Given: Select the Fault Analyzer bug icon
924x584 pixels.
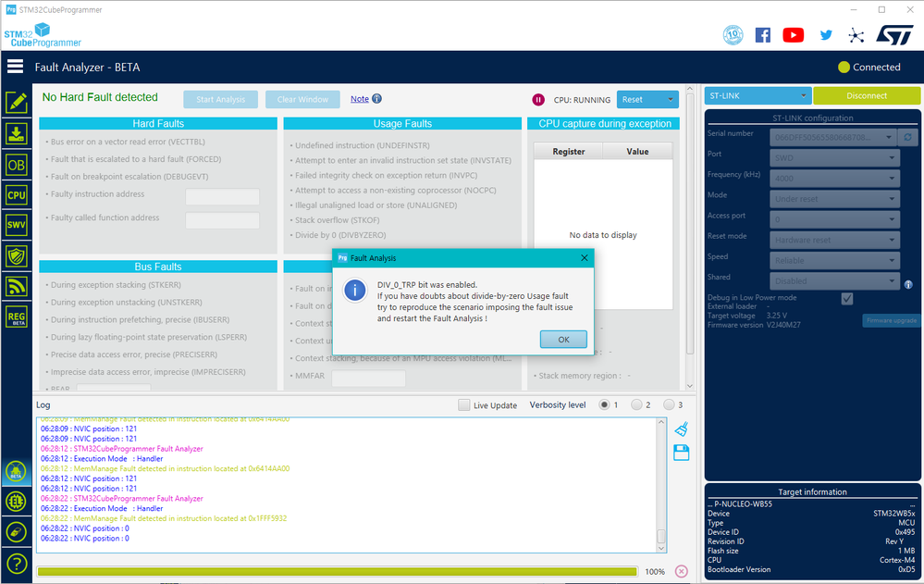Looking at the screenshot, I should click(x=17, y=472).
